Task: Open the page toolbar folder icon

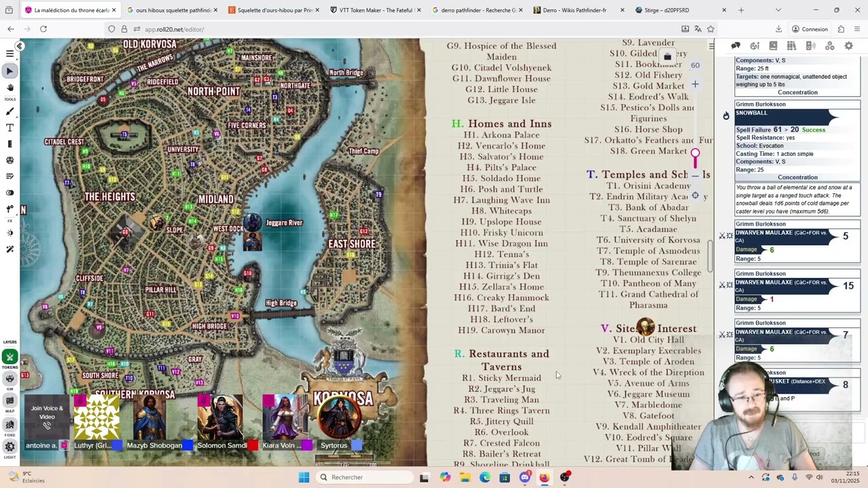Action: [x=667, y=58]
